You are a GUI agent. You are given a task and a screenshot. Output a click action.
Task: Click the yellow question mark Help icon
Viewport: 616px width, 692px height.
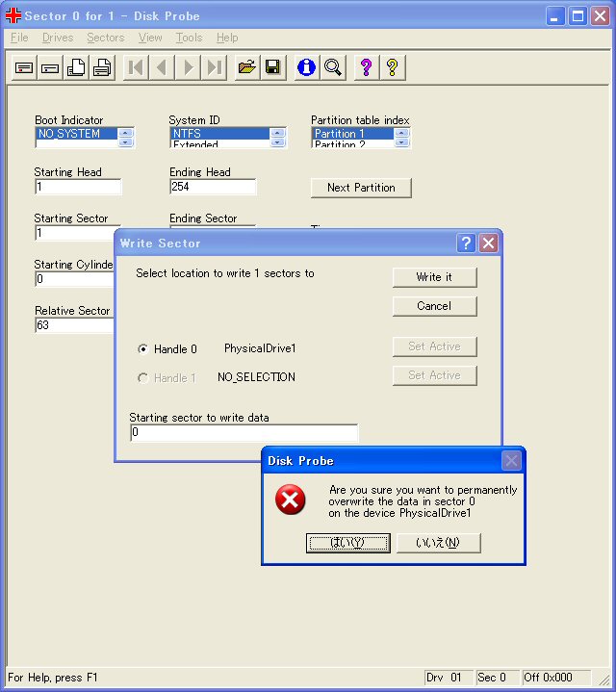pos(393,67)
